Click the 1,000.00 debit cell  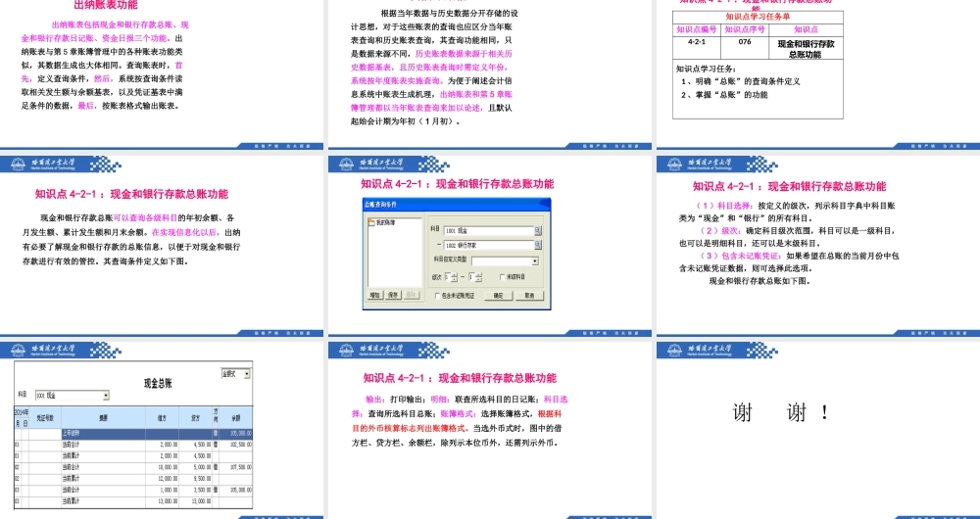pyautogui.click(x=162, y=491)
